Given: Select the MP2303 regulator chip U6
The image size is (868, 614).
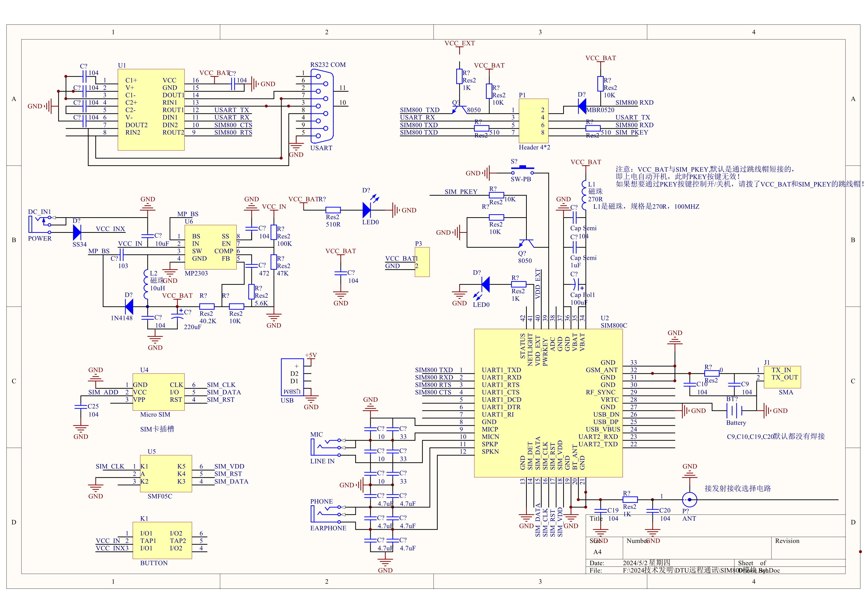Looking at the screenshot, I should (x=210, y=247).
